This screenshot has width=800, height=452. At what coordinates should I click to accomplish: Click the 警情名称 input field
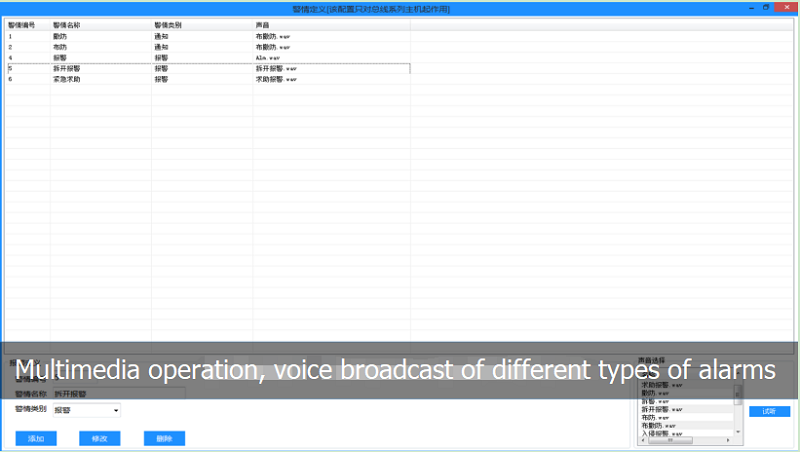coord(118,394)
